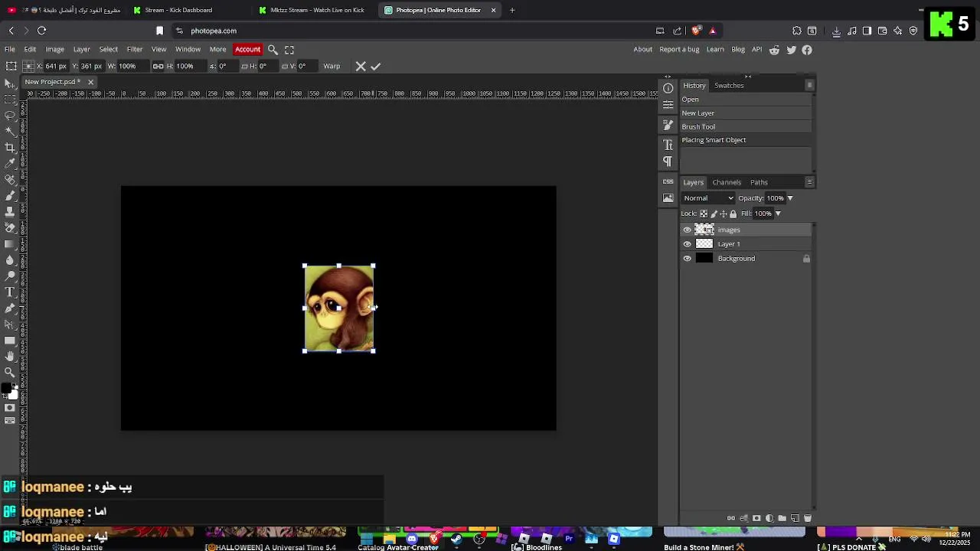980x551 pixels.
Task: Toggle lock transparent pixels
Action: pyautogui.click(x=704, y=214)
